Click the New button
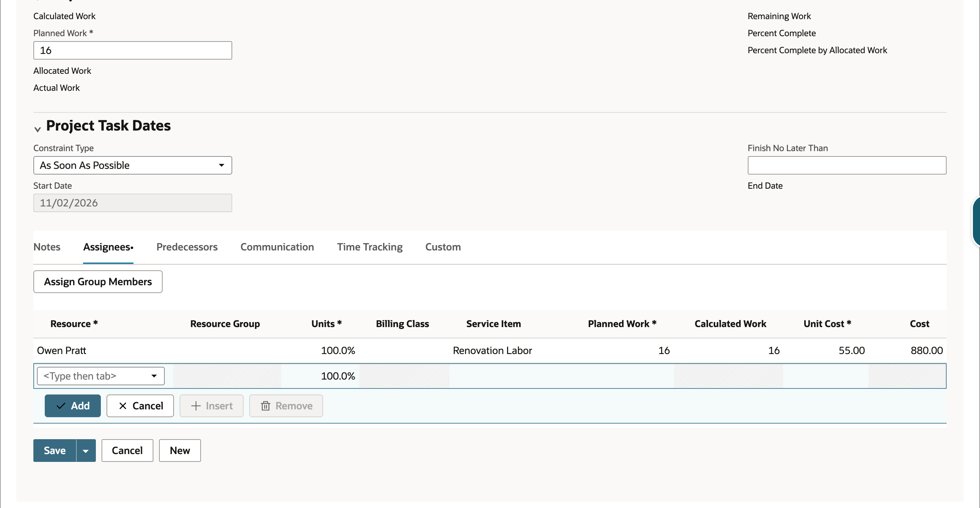Viewport: 980px width, 508px height. 180,451
